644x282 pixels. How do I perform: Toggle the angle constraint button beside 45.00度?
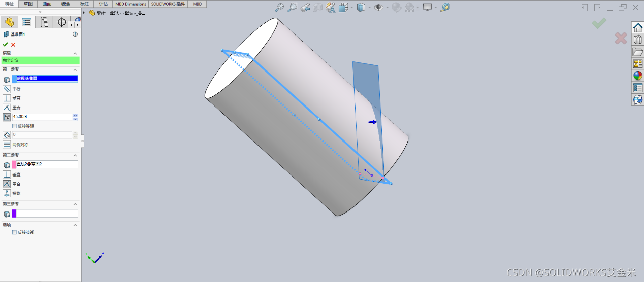7,117
